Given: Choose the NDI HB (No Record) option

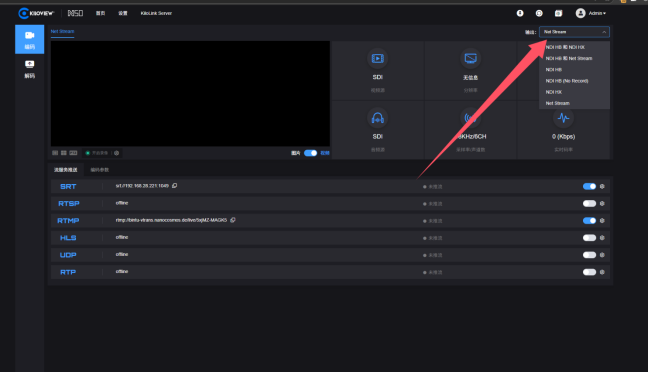Looking at the screenshot, I should pyautogui.click(x=574, y=81).
